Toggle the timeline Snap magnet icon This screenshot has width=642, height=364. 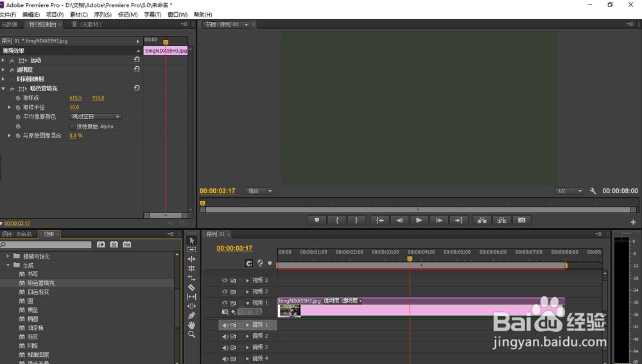click(249, 263)
